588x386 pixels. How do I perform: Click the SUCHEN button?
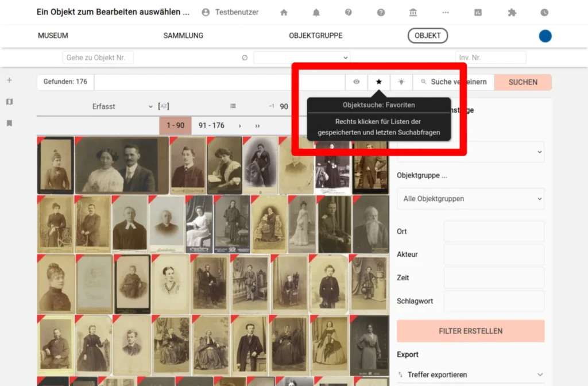click(523, 82)
